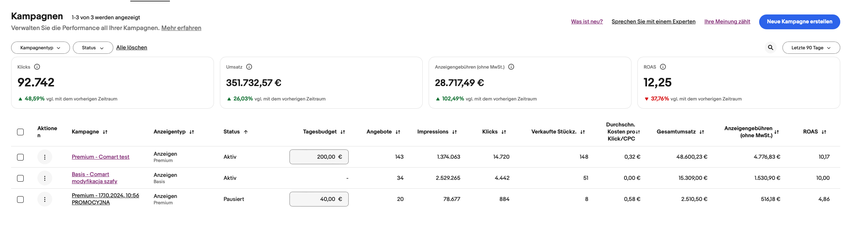Image resolution: width=868 pixels, height=231 pixels.
Task: Expand the Kampagnentyp filter dropdown
Action: [40, 47]
